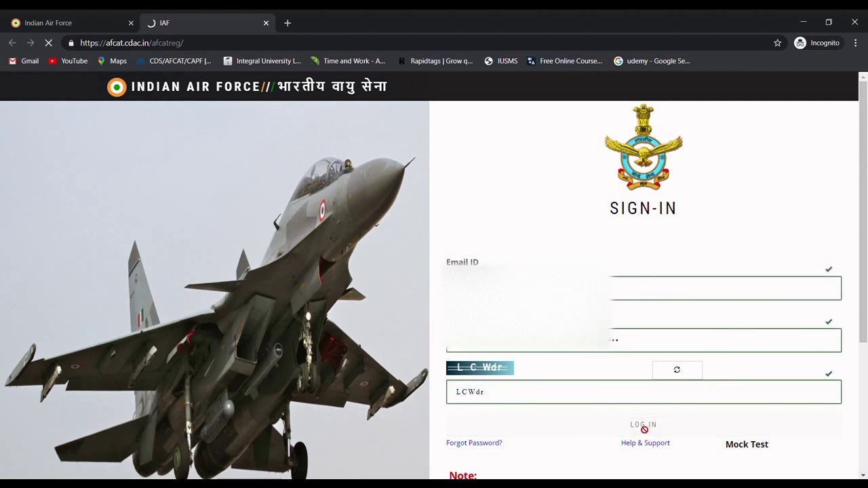Open the Help & Support link
Image resolution: width=868 pixels, height=488 pixels.
[646, 443]
